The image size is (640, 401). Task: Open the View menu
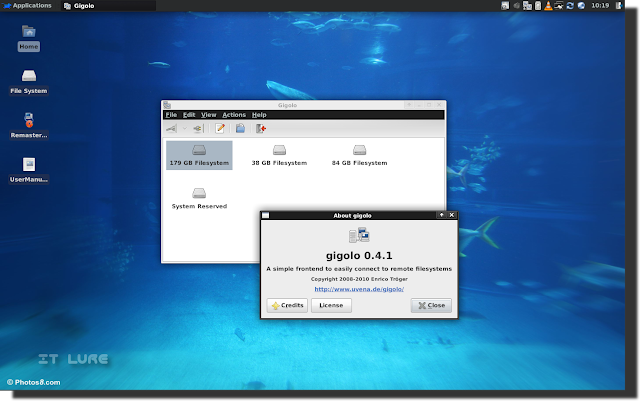(209, 115)
